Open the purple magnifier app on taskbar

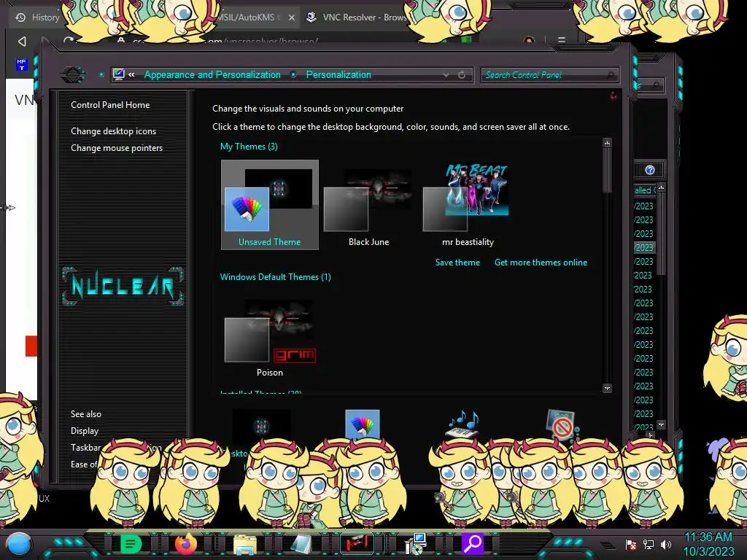tap(473, 543)
